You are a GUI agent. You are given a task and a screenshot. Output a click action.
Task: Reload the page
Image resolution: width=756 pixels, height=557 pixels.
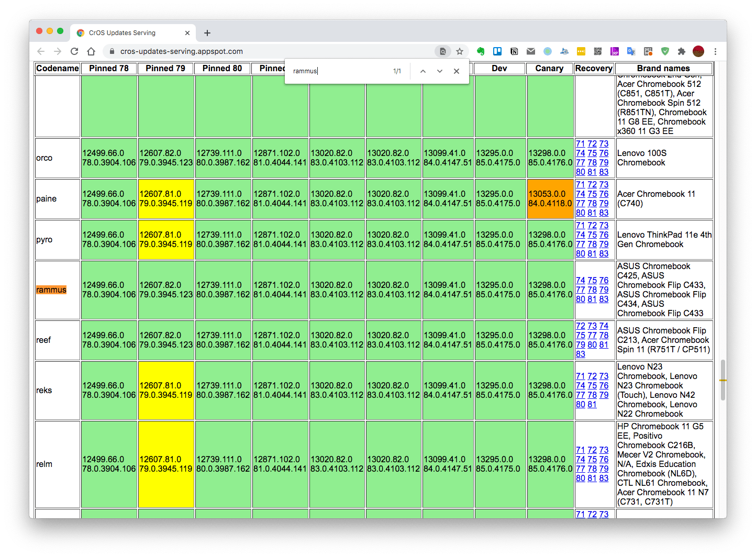coord(74,51)
